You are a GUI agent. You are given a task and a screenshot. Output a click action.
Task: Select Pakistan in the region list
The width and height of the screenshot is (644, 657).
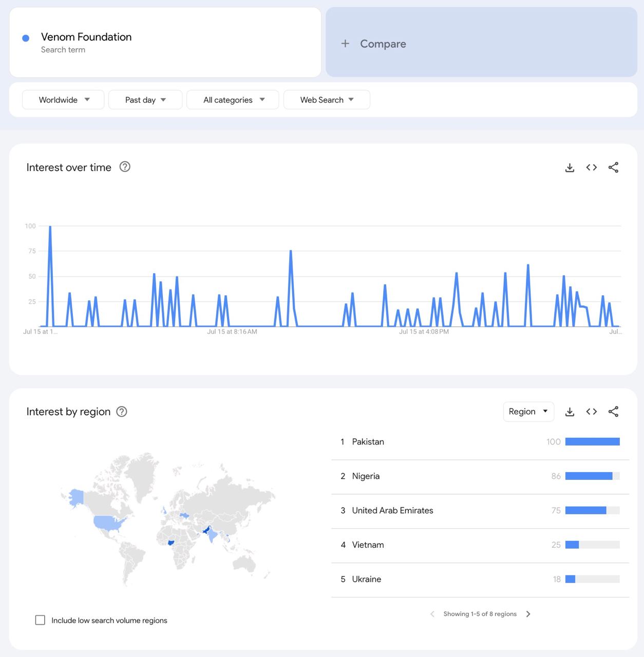[x=368, y=442]
